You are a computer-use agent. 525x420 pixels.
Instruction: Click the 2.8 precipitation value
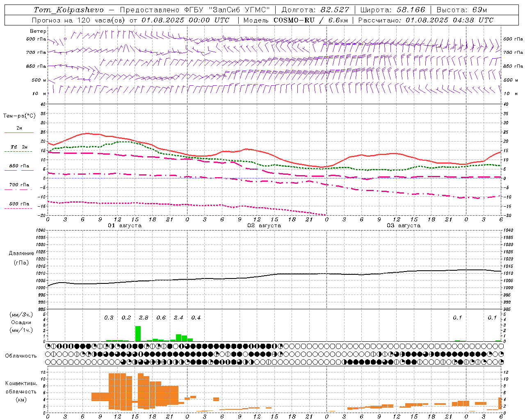coord(144,318)
